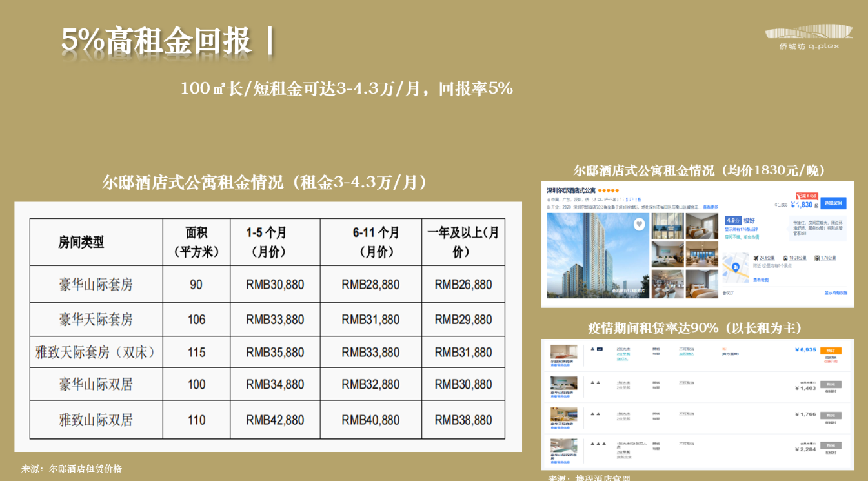
Task: Click the RMB42,880 table cell
Action: point(275,420)
